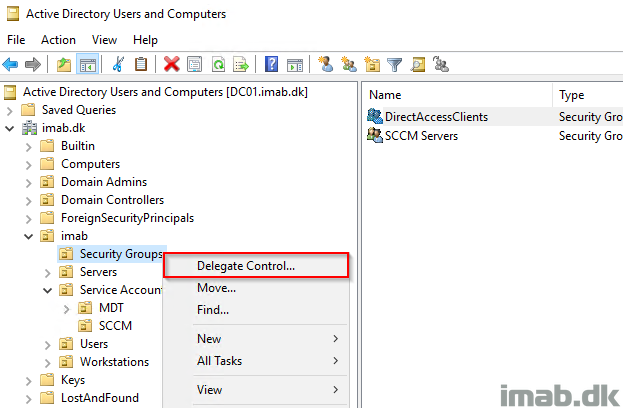Collapse the imab.dk domain node
The image size is (623, 408).
[10, 128]
